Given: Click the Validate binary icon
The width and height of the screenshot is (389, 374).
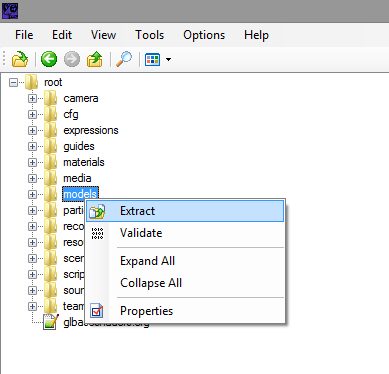Looking at the screenshot, I should pos(97,233).
